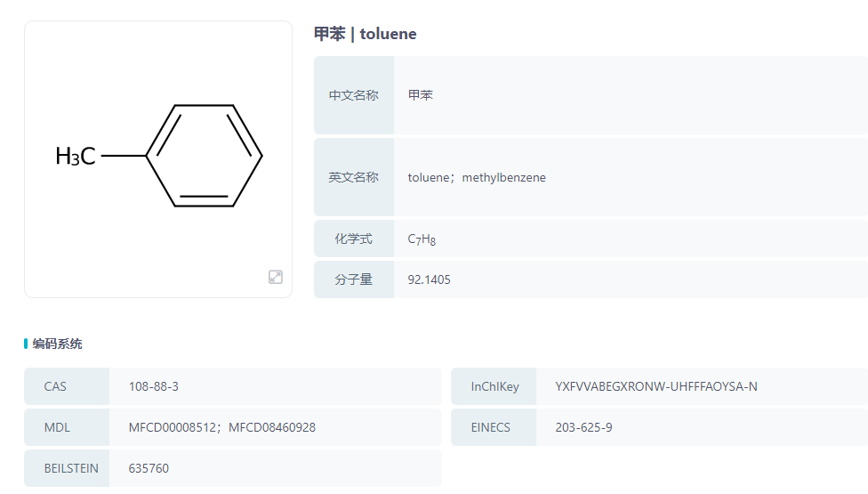Click the H3C methyl group label
The height and width of the screenshot is (494, 868).
point(76,157)
